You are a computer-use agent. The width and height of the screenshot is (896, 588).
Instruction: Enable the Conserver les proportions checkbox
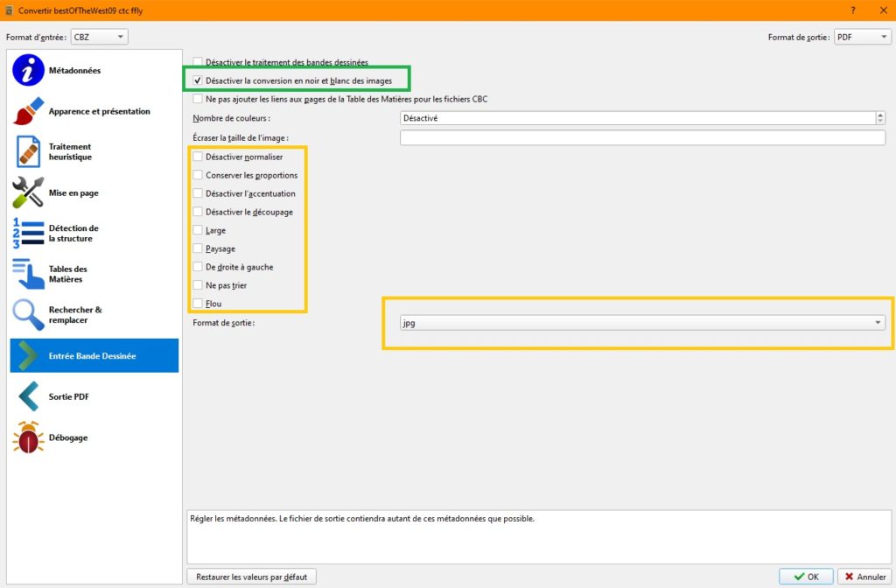(x=198, y=175)
